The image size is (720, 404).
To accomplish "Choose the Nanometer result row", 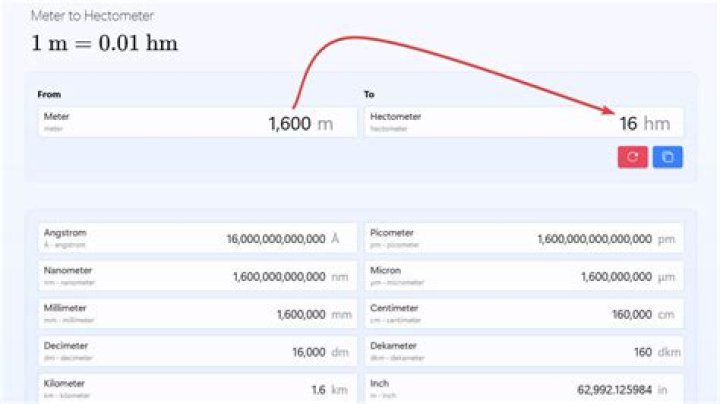I will (197, 276).
